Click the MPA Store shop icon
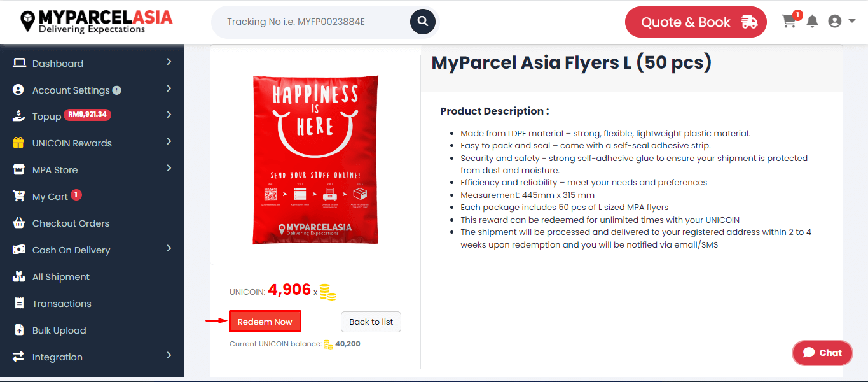 tap(19, 169)
